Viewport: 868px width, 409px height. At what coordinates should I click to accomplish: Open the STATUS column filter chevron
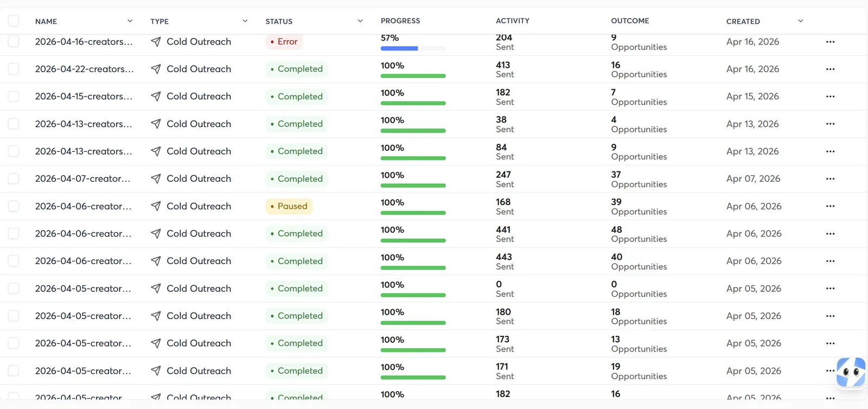click(x=360, y=21)
